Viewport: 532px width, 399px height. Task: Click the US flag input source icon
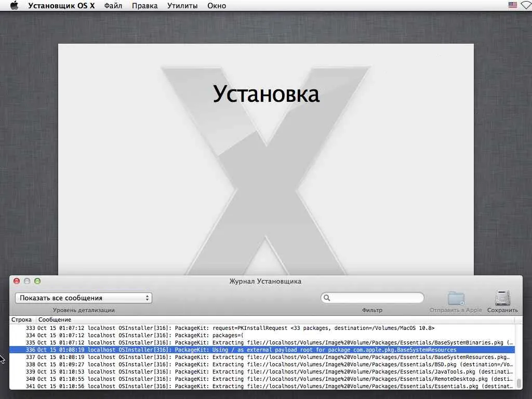513,5
